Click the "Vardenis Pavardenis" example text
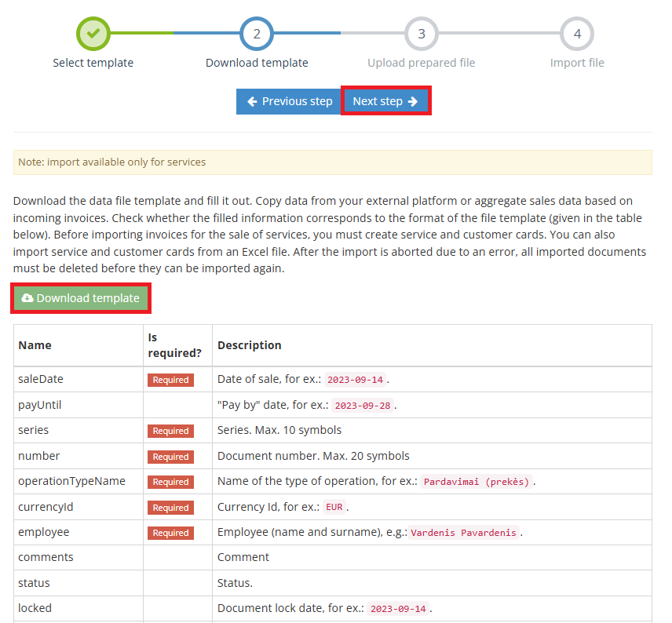 point(463,533)
